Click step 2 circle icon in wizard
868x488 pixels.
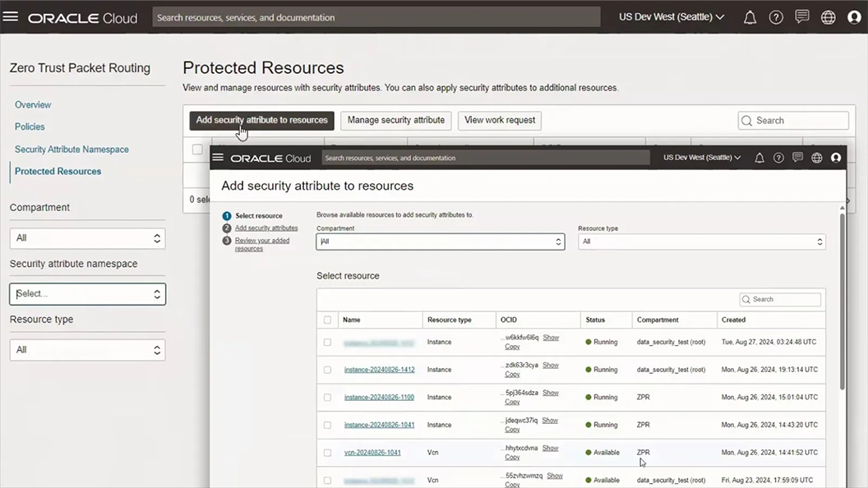tap(227, 228)
